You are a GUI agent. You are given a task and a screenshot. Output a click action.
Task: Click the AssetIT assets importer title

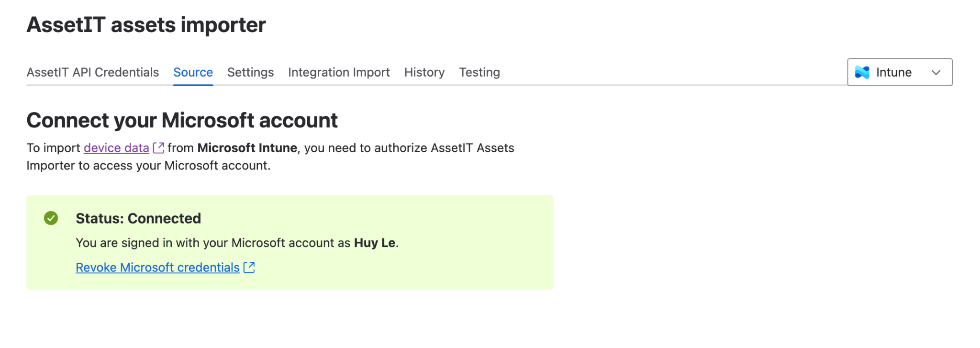click(x=146, y=25)
